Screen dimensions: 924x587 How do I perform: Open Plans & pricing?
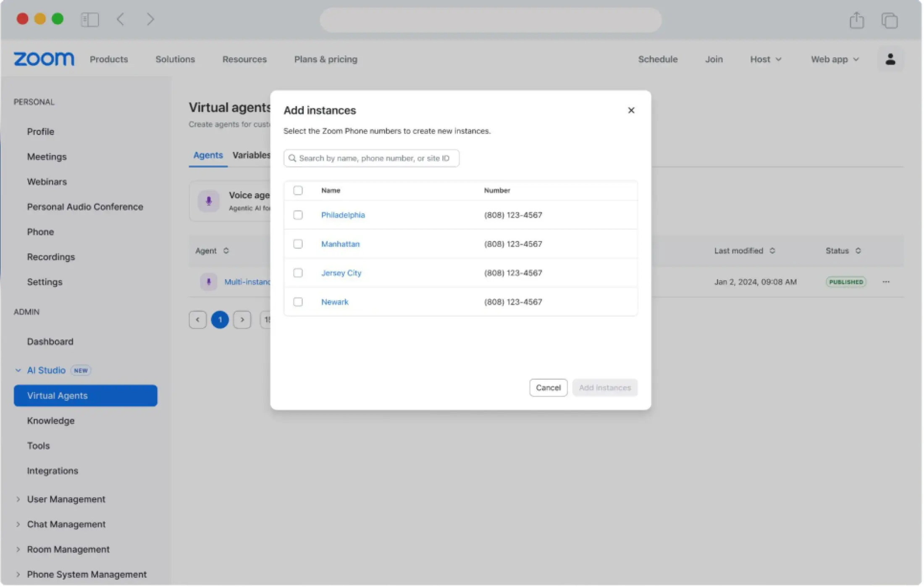326,59
